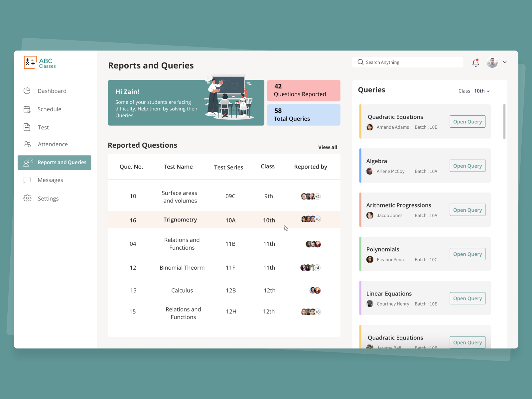Viewport: 532px width, 399px height.
Task: Open the profile account dropdown chevron
Action: [505, 62]
